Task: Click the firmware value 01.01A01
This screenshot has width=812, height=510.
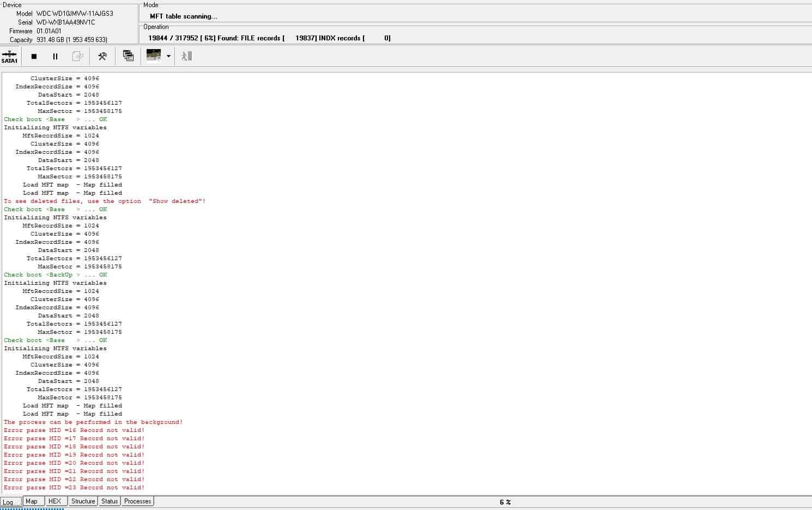Action: [49, 31]
